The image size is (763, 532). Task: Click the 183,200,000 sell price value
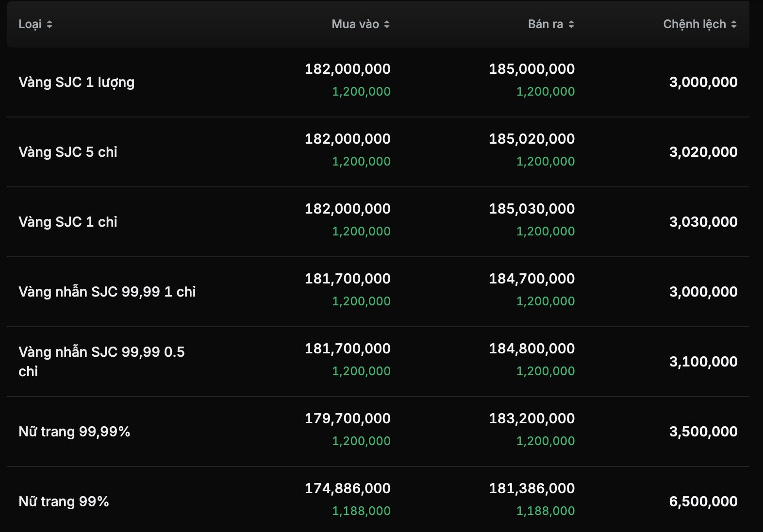(531, 418)
